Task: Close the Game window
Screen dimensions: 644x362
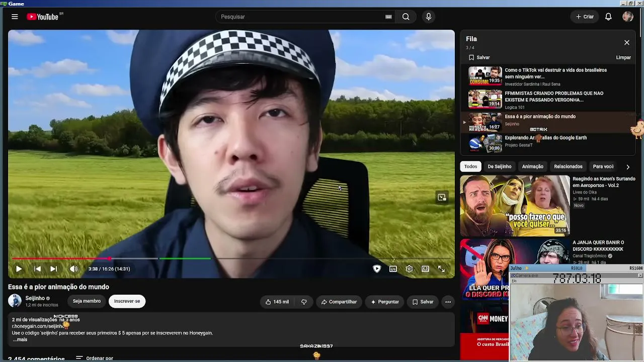Action: coord(638,4)
